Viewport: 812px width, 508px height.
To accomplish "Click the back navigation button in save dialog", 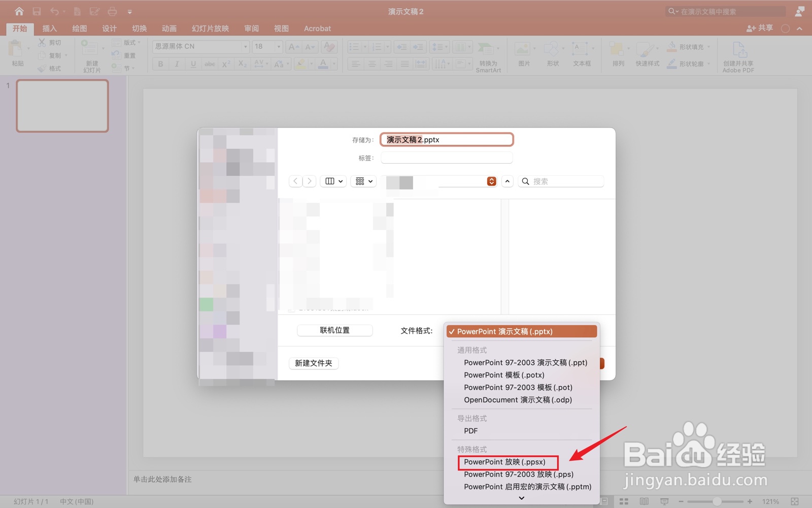I will pos(295,181).
